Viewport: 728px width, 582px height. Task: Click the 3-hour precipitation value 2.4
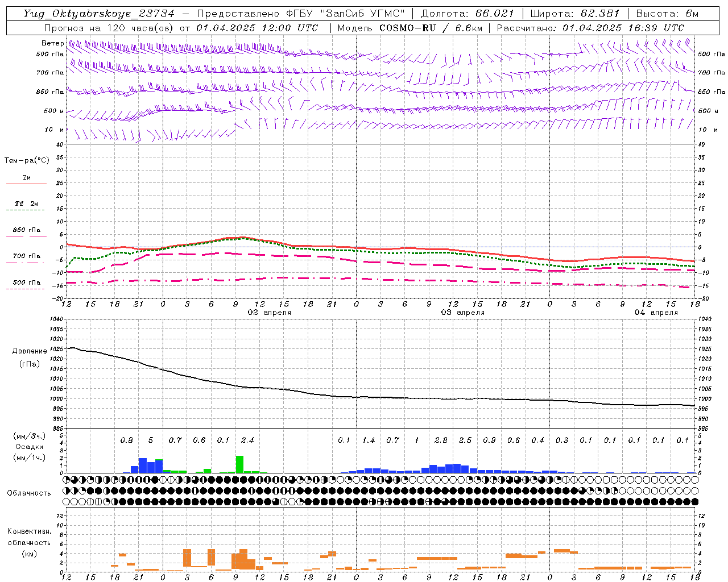tap(247, 440)
